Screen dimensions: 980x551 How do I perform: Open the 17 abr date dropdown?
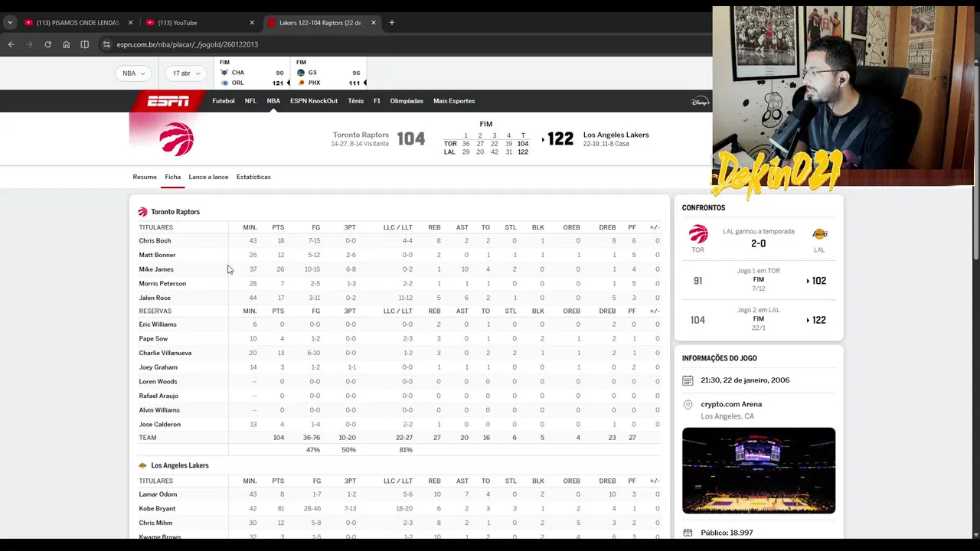tap(185, 73)
